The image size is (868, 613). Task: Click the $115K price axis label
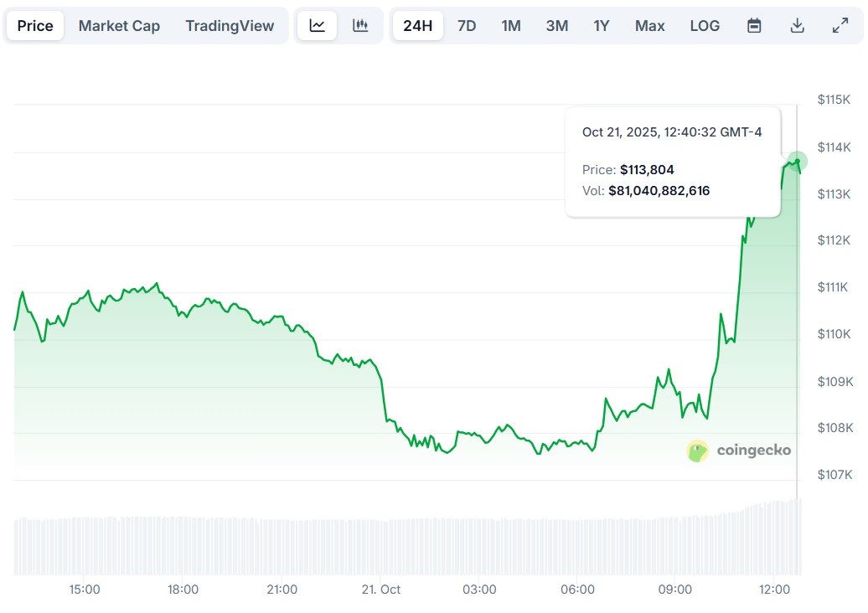[834, 100]
